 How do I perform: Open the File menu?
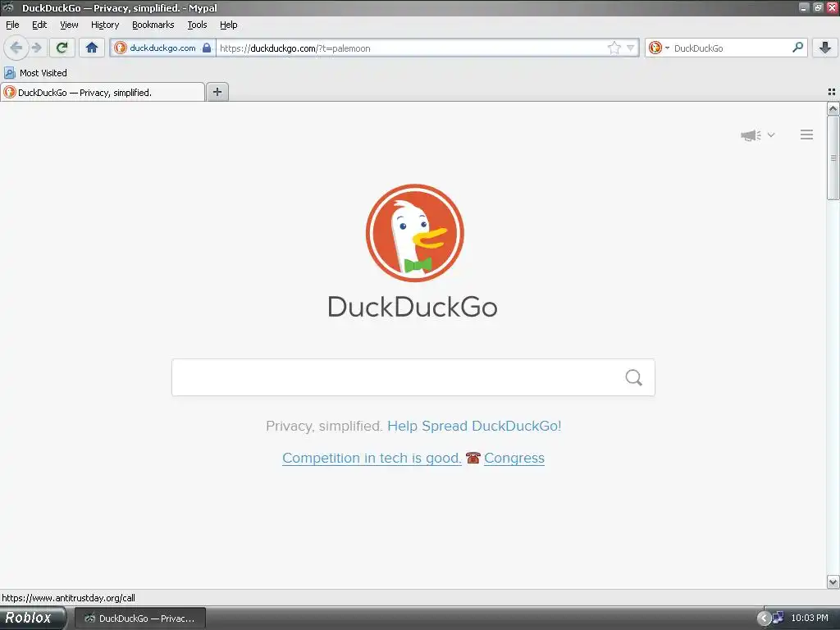point(12,25)
